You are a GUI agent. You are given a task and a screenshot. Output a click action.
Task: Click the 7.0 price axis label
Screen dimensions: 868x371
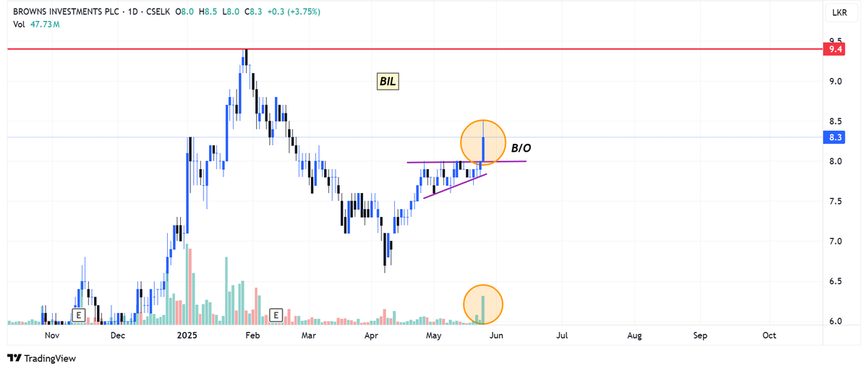click(835, 242)
